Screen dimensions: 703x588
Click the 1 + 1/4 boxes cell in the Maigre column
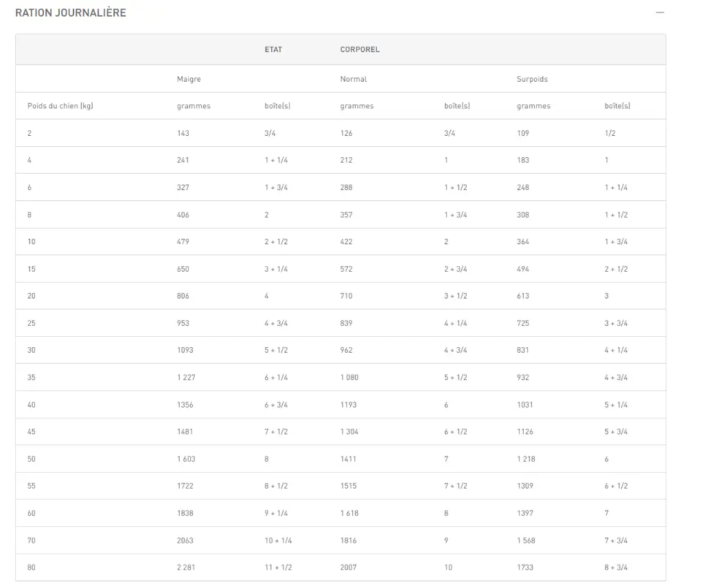point(276,160)
